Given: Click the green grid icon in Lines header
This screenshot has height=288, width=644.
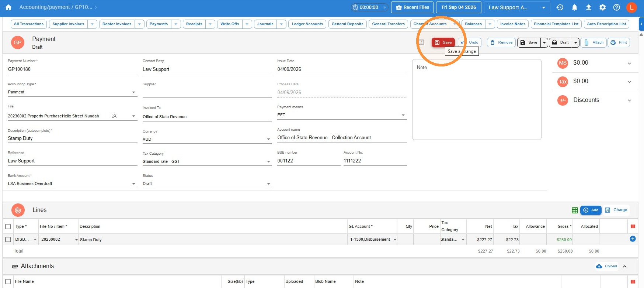Looking at the screenshot, I should 575,210.
